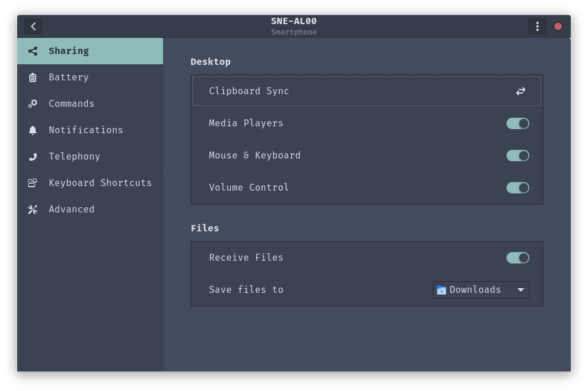
Task: Switch to the Telephony section
Action: pyautogui.click(x=75, y=157)
